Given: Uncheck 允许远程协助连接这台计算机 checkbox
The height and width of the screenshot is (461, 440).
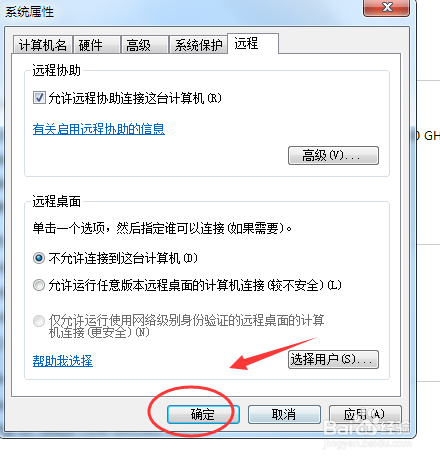Looking at the screenshot, I should 39,98.
